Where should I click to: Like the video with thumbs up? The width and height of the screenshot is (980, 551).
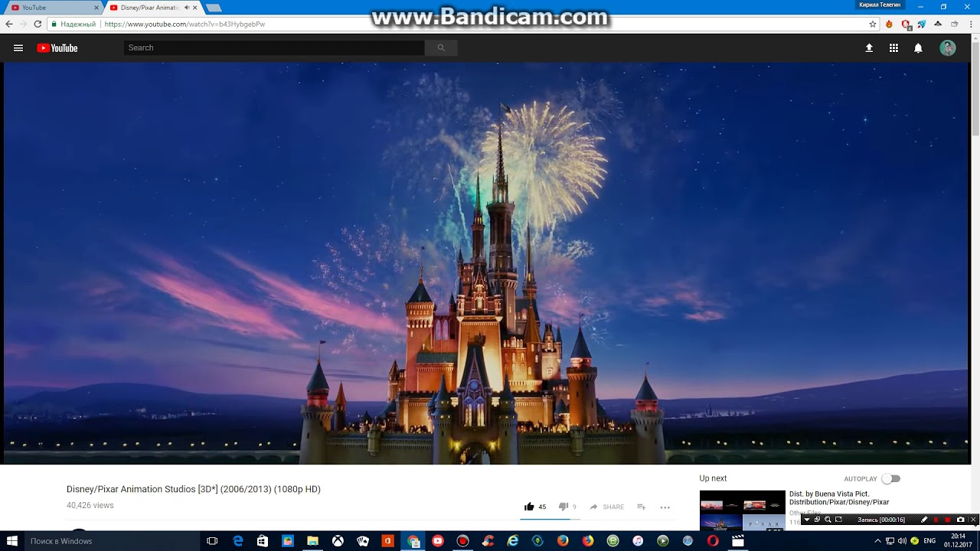(529, 507)
